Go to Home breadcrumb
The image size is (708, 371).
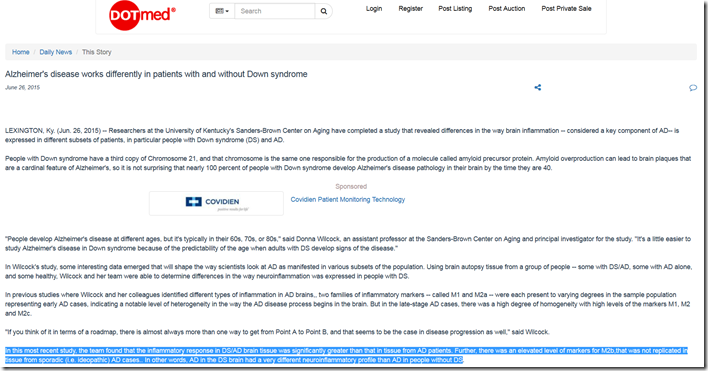(21, 52)
